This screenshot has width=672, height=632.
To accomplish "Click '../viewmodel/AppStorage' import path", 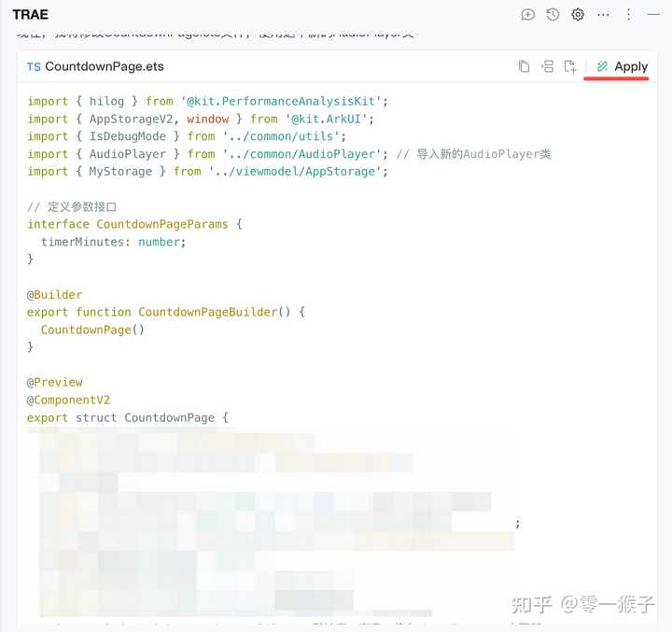I will [295, 172].
